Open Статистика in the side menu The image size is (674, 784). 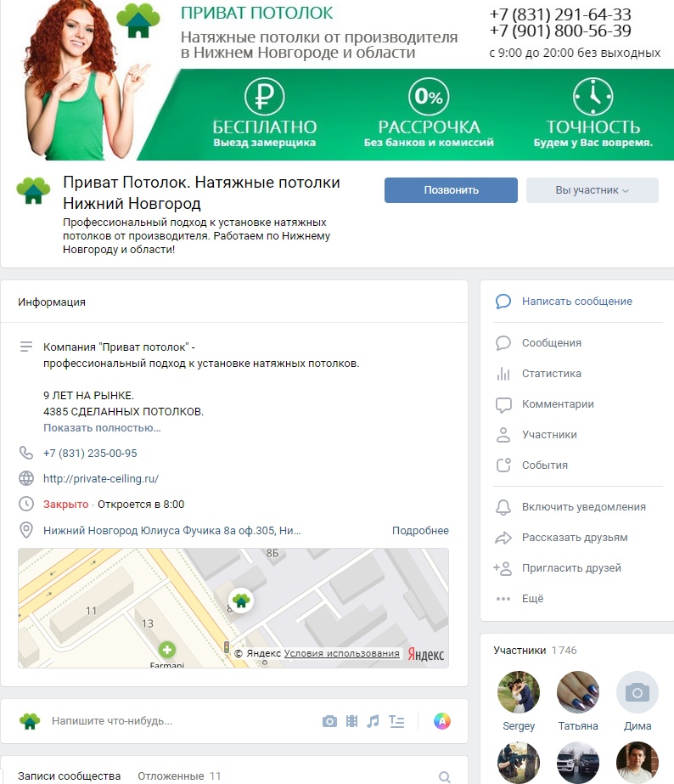pos(552,374)
